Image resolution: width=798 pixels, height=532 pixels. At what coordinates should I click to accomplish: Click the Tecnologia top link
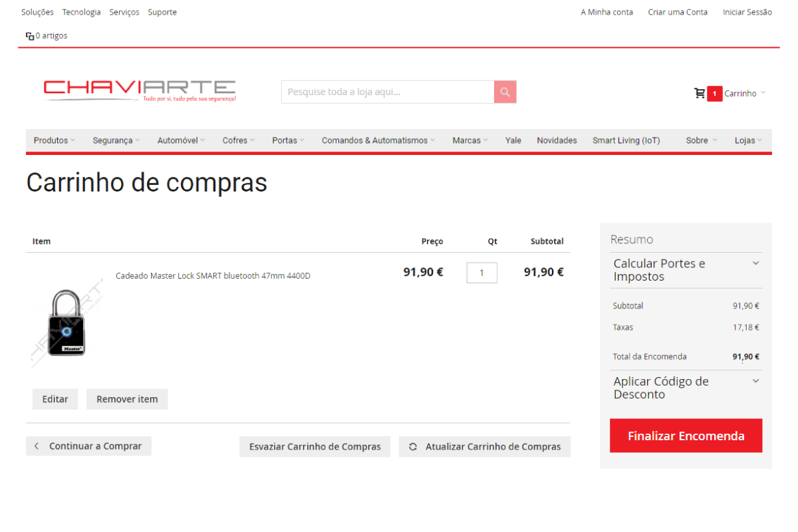tap(82, 12)
